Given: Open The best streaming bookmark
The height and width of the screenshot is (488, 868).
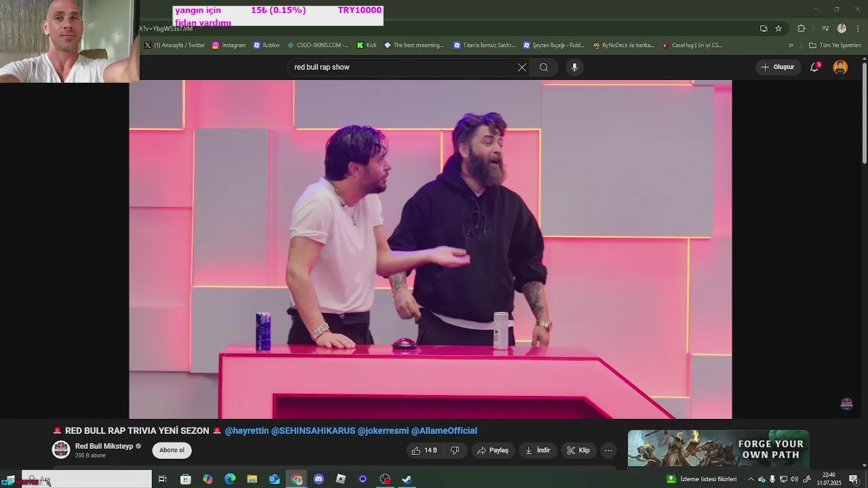Looking at the screenshot, I should tap(414, 45).
